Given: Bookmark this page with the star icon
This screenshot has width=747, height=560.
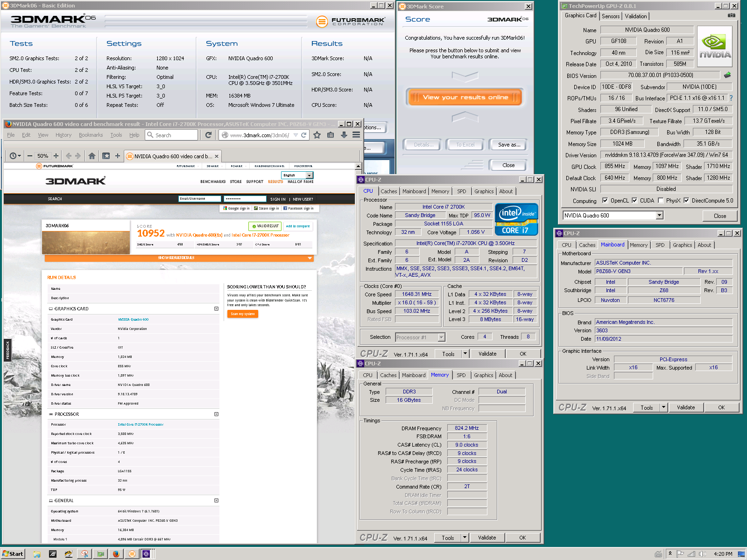Looking at the screenshot, I should (317, 135).
